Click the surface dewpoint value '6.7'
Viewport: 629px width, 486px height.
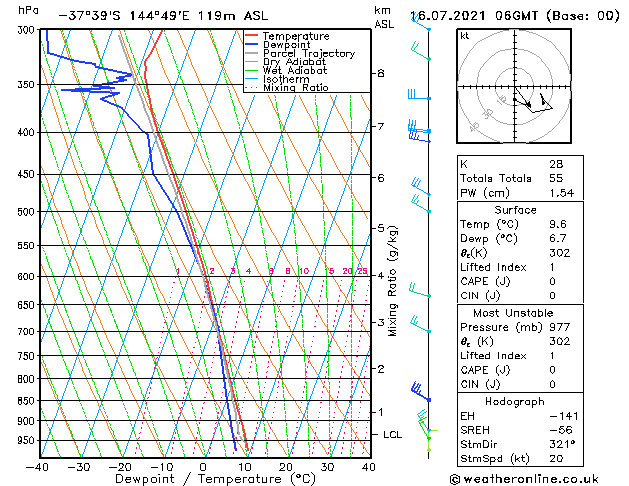click(558, 239)
